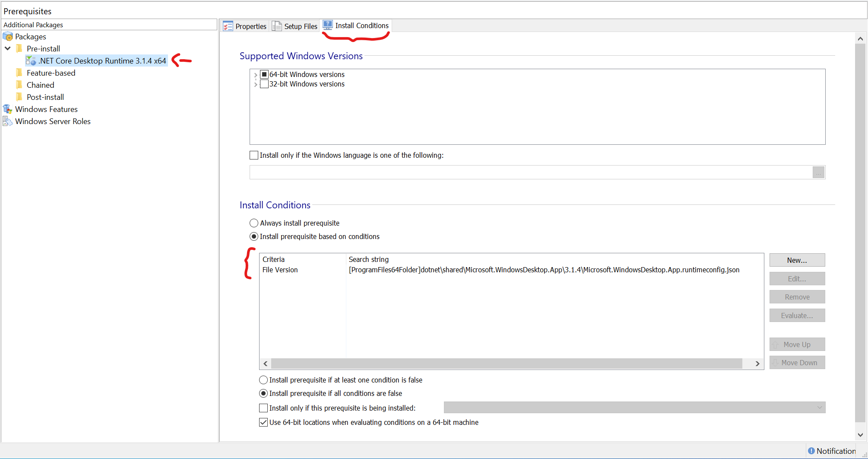868x459 pixels.
Task: Select Always install prerequisite option
Action: 254,223
